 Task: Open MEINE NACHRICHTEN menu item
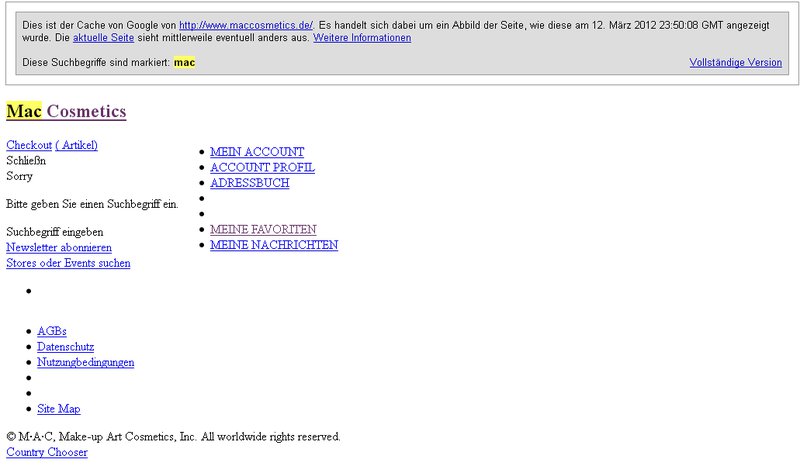274,245
